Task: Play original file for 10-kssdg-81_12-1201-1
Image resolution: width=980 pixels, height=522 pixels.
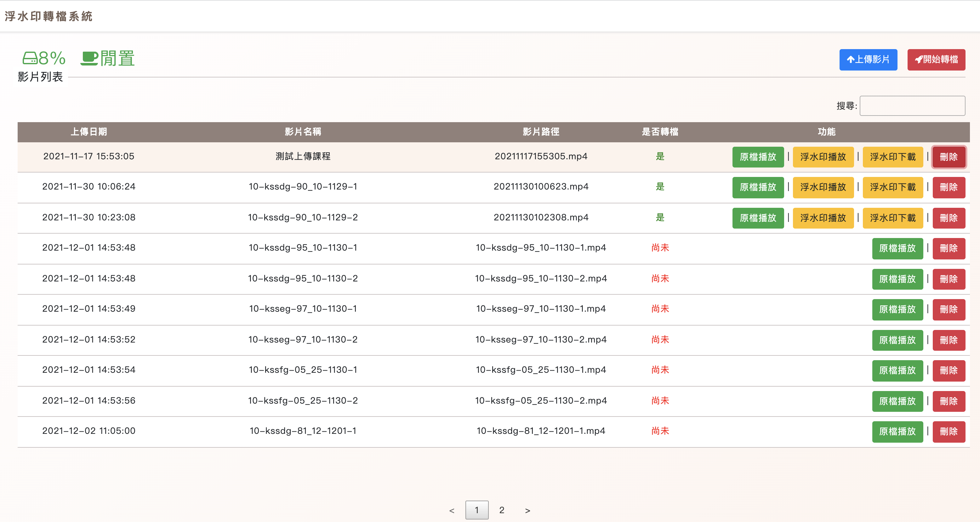Action: (897, 432)
